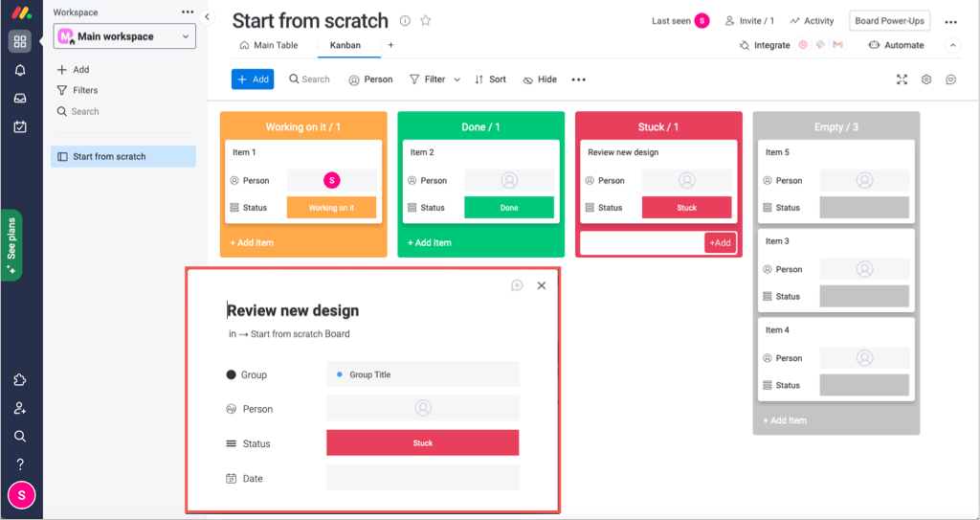Enter fullscreen with the expand icon
980x520 pixels.
902,79
